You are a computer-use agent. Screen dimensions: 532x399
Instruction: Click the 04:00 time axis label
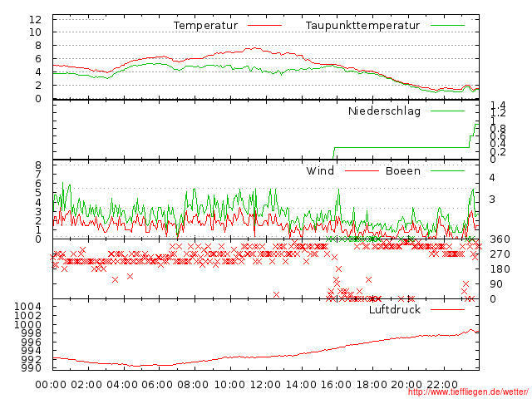coord(122,385)
